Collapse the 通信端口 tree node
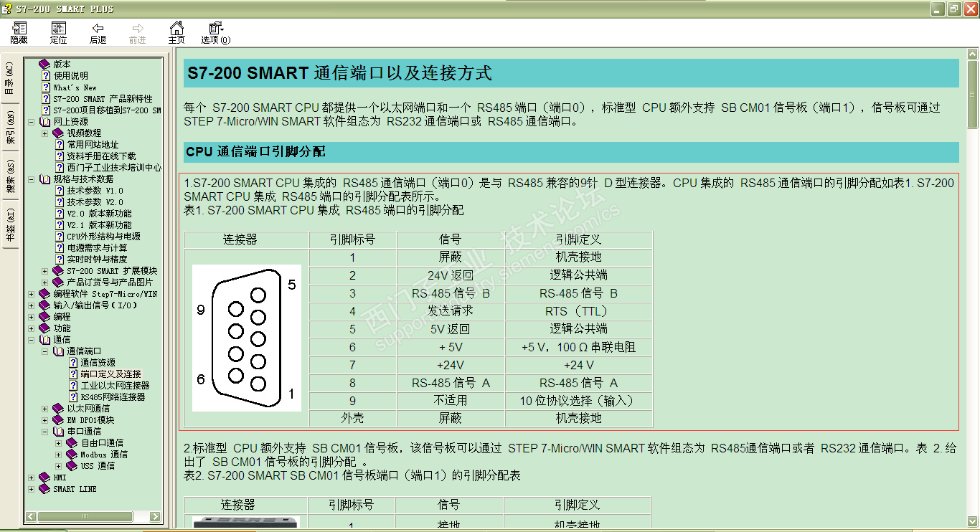The image size is (980, 532). pos(45,351)
